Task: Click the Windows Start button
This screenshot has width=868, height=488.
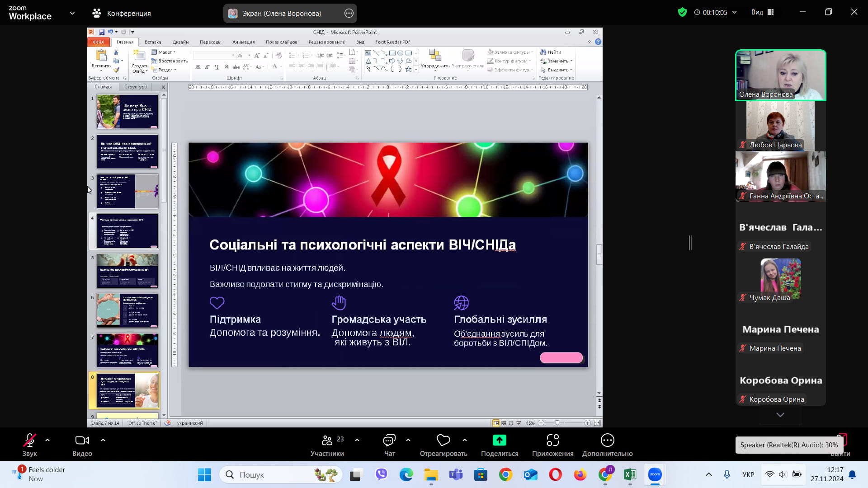Action: click(x=204, y=474)
